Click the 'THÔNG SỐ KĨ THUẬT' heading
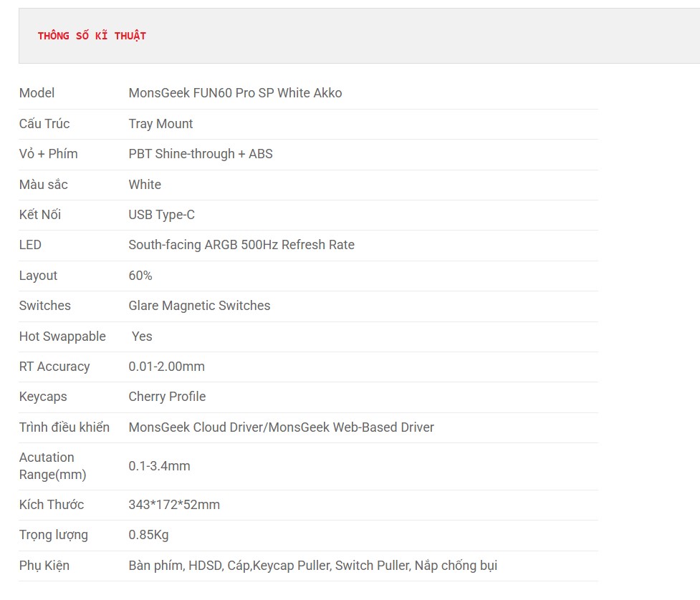The width and height of the screenshot is (700, 600). pos(92,36)
